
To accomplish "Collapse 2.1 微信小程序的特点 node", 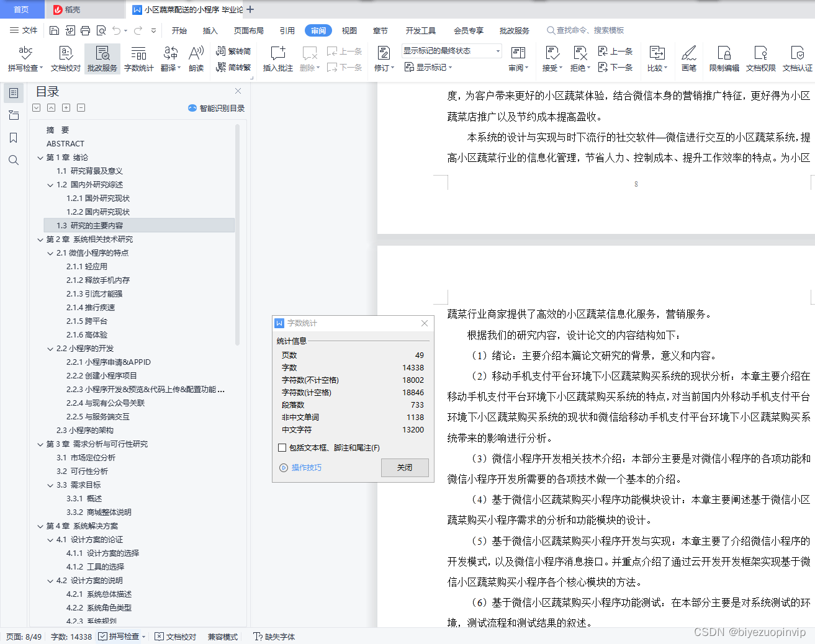I will tap(50, 253).
